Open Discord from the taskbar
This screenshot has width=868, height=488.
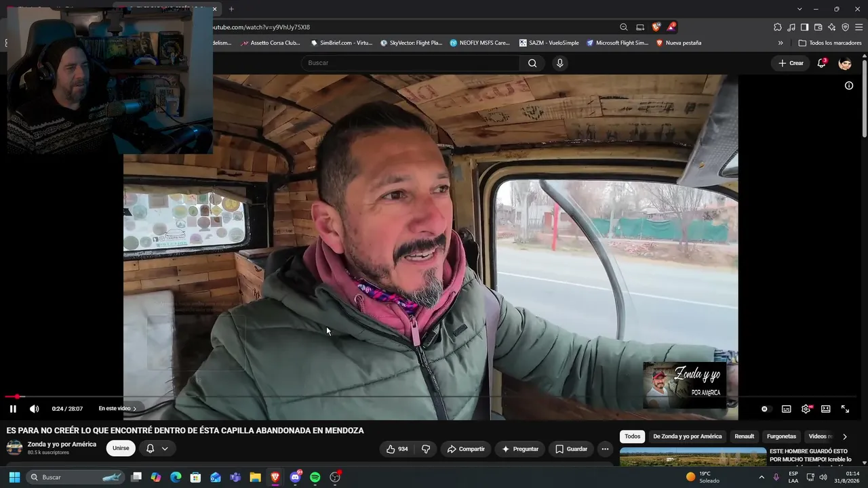coord(295,477)
